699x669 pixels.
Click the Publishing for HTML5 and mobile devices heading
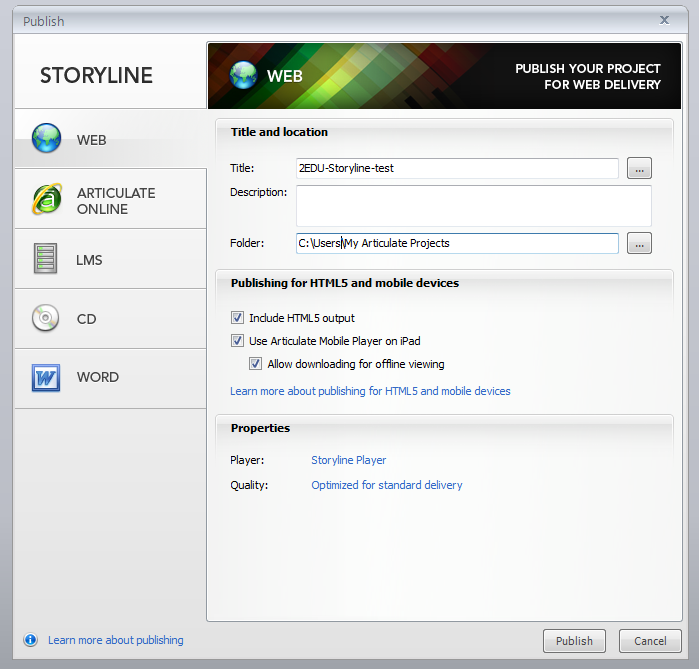[345, 283]
